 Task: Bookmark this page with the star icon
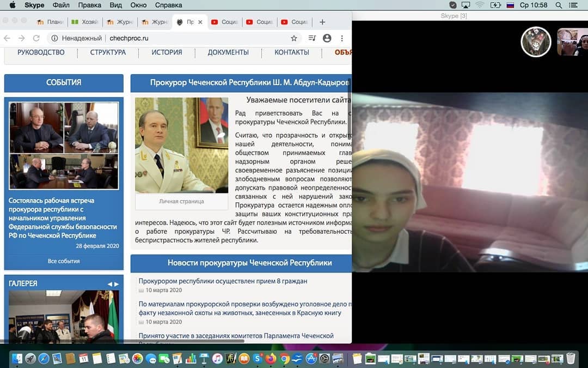click(294, 38)
